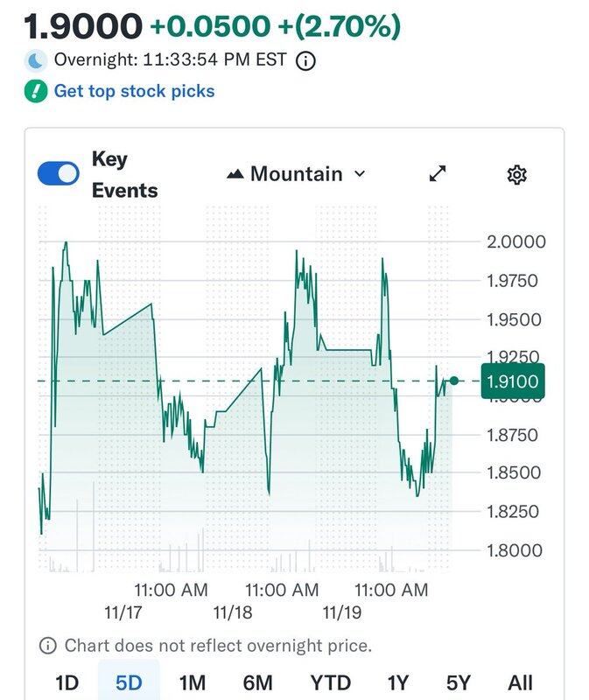Switch to the 1M range

click(191, 682)
